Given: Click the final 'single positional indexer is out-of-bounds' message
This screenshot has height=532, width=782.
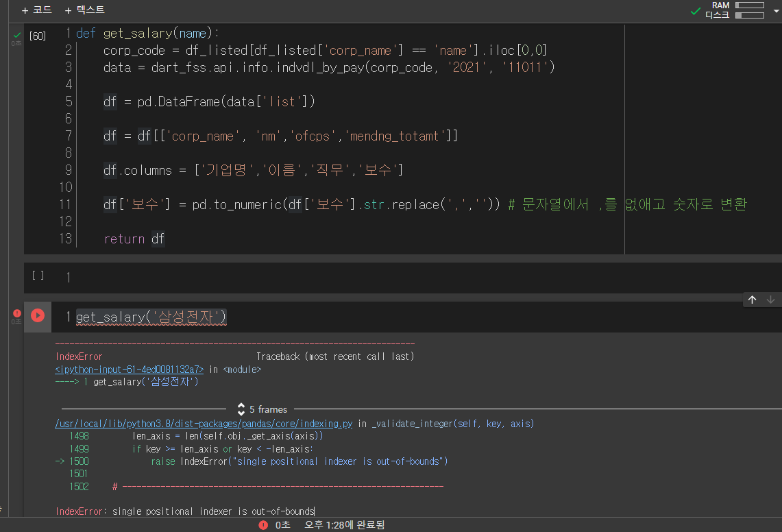Looking at the screenshot, I should pyautogui.click(x=213, y=511).
